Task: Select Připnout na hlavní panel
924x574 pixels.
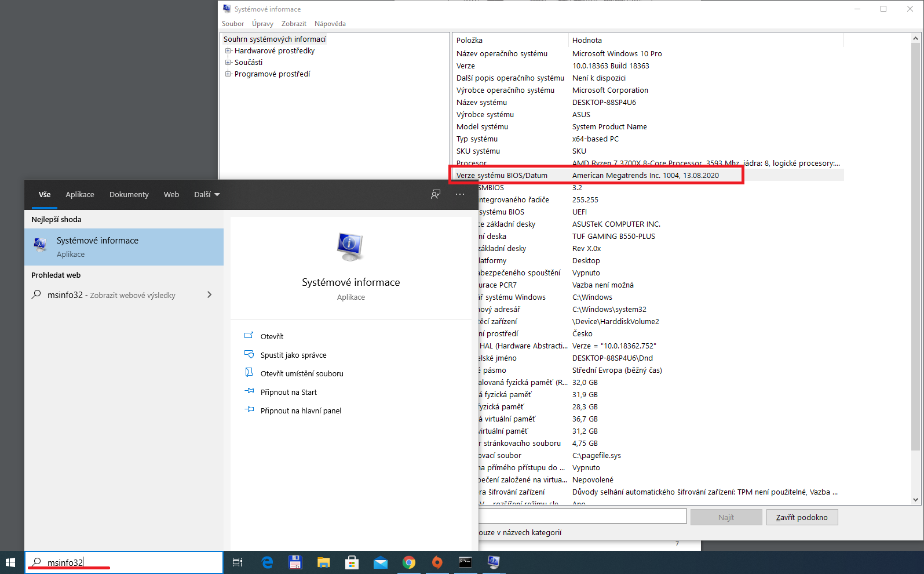Action: tap(301, 410)
